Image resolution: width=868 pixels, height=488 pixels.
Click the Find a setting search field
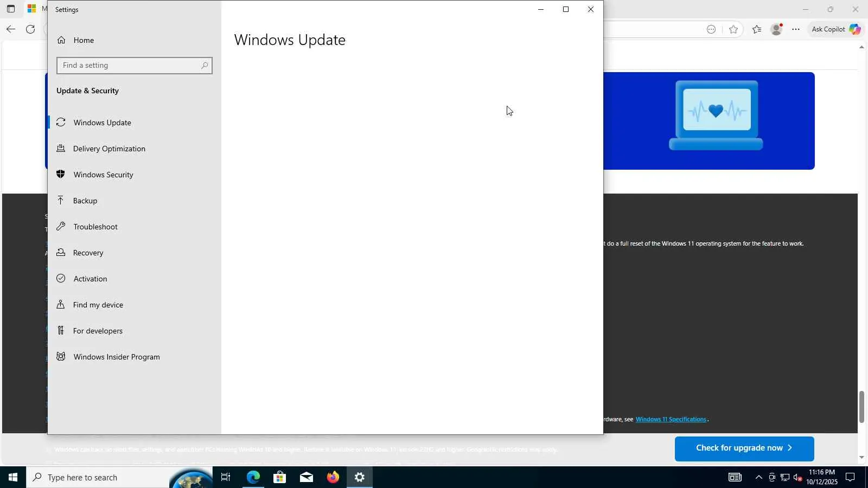pos(134,66)
